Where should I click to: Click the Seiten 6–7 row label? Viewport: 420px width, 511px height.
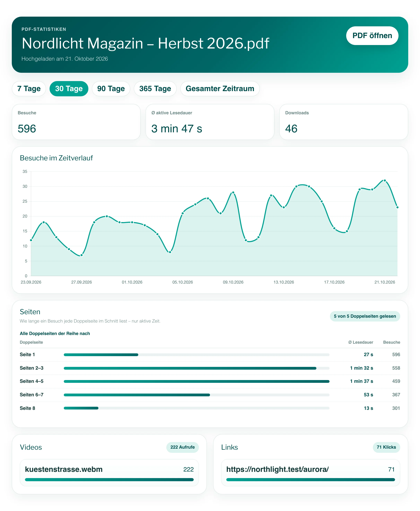tap(32, 394)
